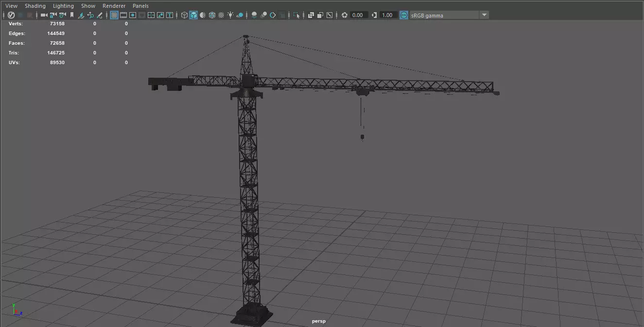Click the Textured checker sphere icon
This screenshot has width=644, height=327.
click(x=221, y=15)
